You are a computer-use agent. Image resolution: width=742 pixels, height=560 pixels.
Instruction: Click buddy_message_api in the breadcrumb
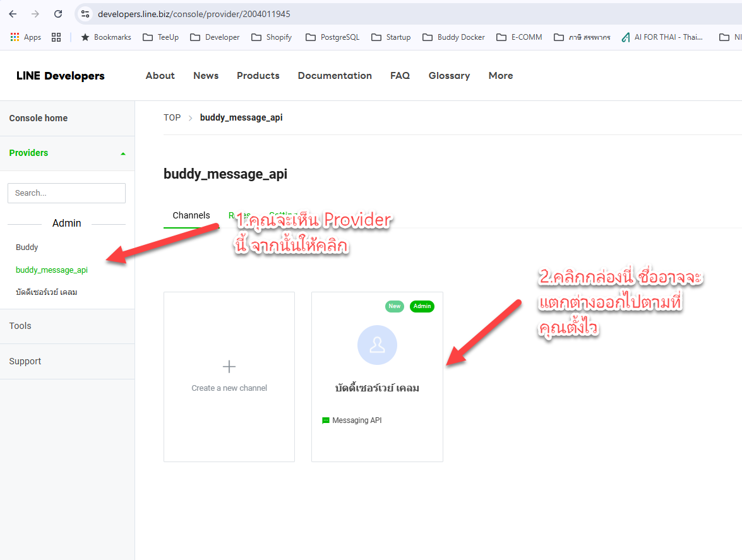pos(241,117)
